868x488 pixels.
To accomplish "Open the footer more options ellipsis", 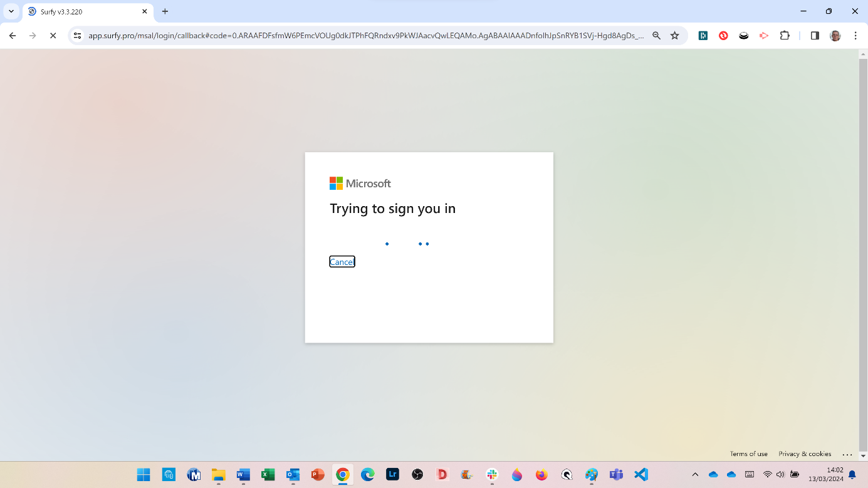I will [x=847, y=454].
